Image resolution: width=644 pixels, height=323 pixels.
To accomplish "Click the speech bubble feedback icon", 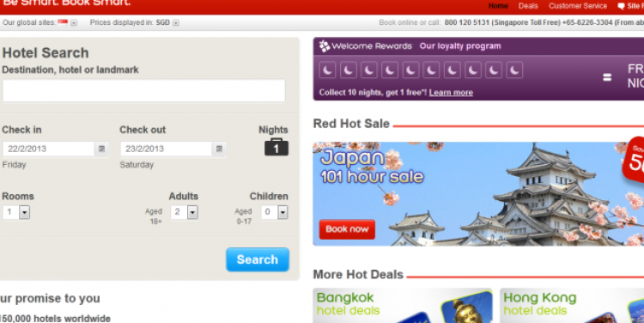I will [x=621, y=6].
